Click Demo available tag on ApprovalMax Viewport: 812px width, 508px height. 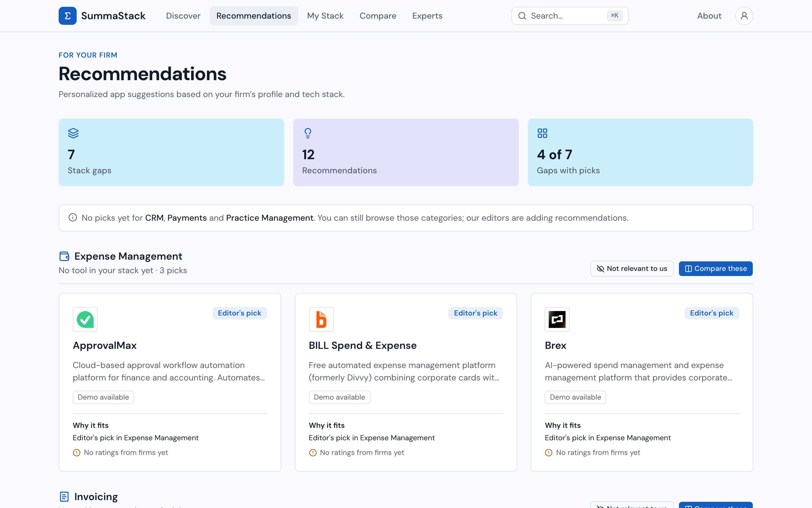[103, 397]
